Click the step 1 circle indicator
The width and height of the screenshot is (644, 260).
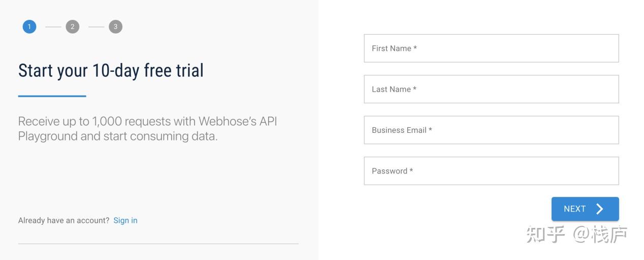click(29, 27)
